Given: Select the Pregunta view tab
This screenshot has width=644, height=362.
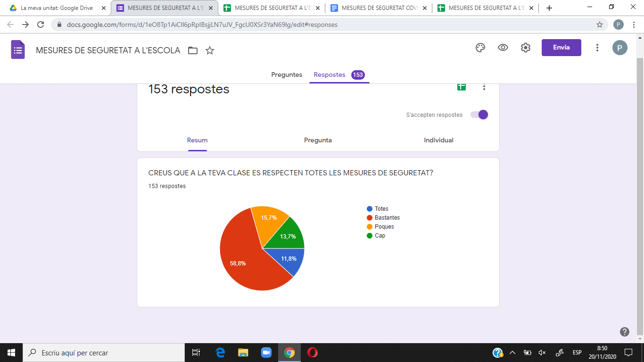Looking at the screenshot, I should coord(318,140).
